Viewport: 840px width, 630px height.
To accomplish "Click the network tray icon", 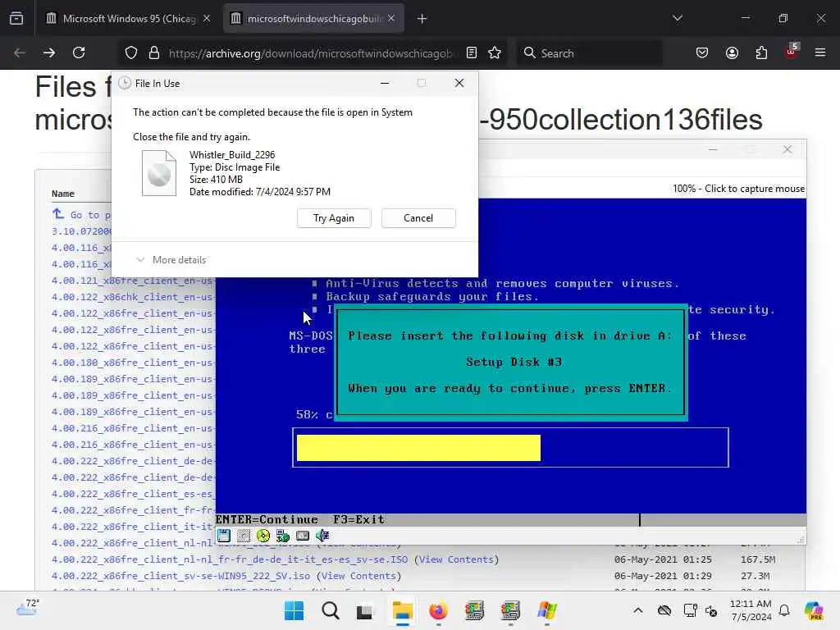I will pyautogui.click(x=691, y=610).
